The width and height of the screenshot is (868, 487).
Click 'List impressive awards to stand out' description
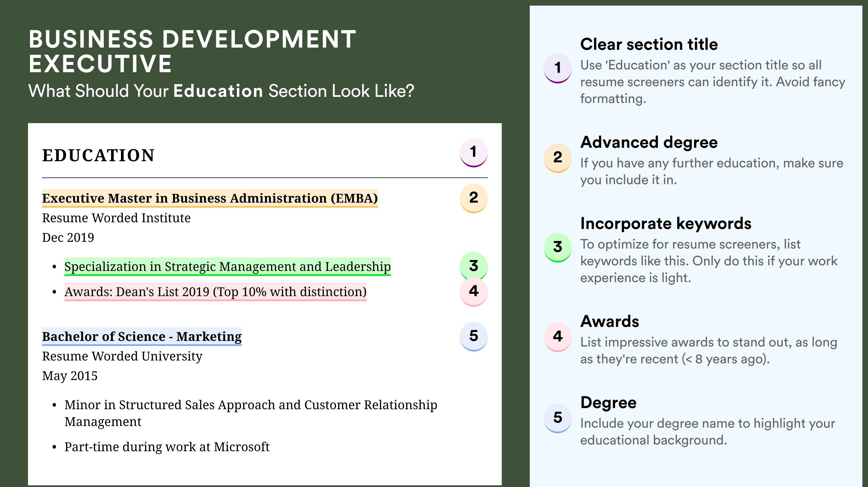coord(709,351)
